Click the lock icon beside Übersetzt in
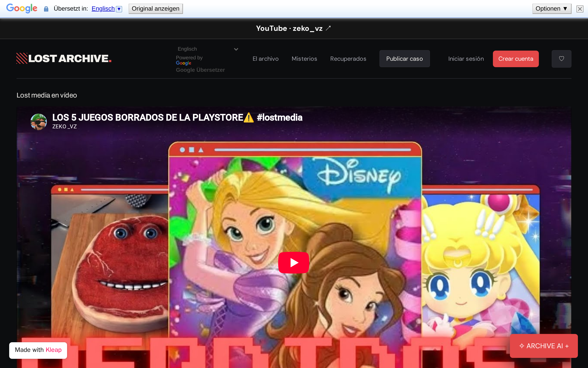 pos(46,9)
